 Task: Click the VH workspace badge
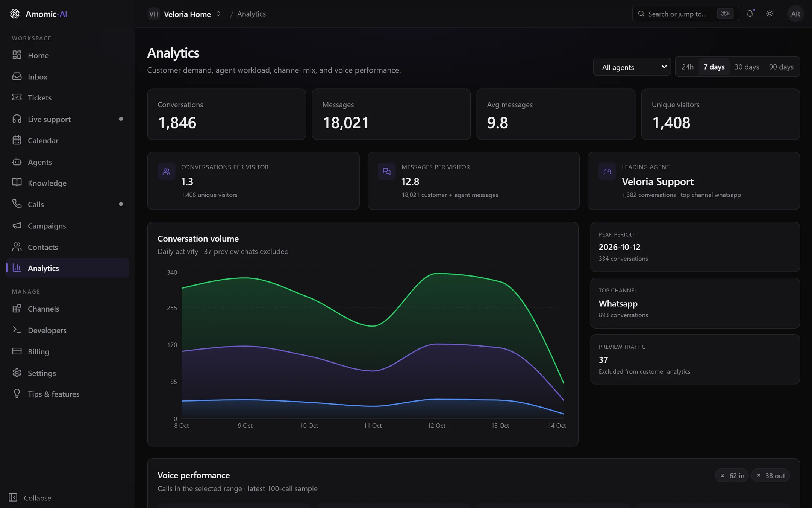(154, 14)
